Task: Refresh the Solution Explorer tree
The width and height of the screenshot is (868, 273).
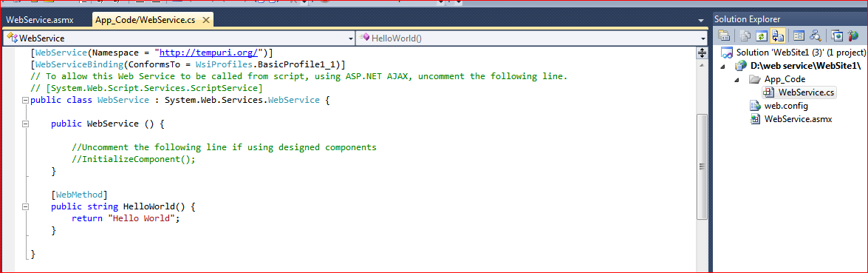Action: pos(761,36)
